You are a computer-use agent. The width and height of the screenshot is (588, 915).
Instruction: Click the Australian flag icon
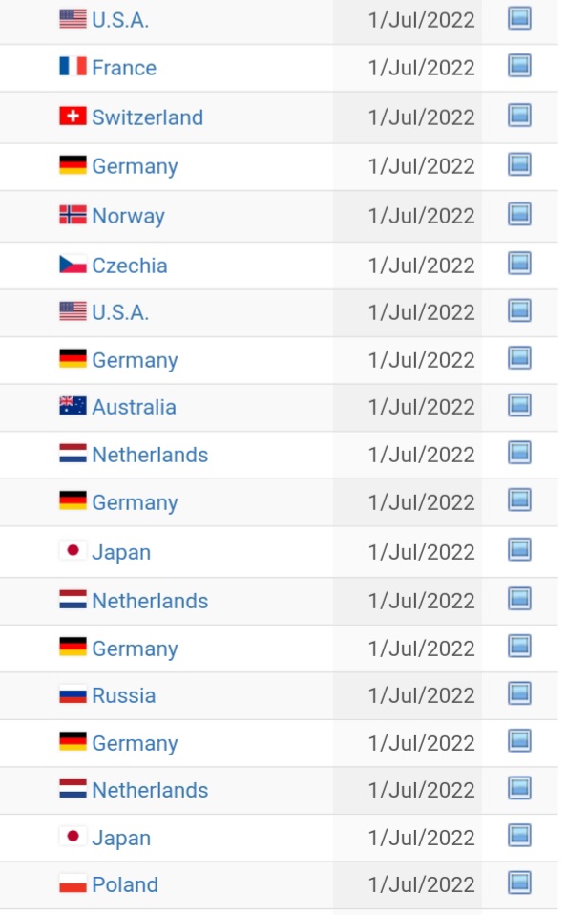pos(73,406)
